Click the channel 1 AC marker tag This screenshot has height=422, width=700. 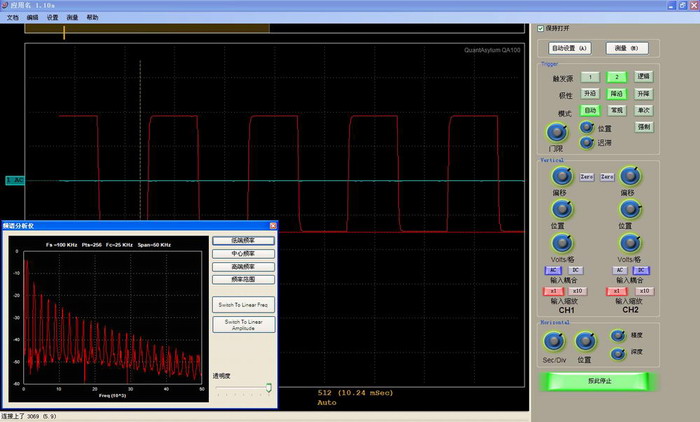[x=15, y=180]
